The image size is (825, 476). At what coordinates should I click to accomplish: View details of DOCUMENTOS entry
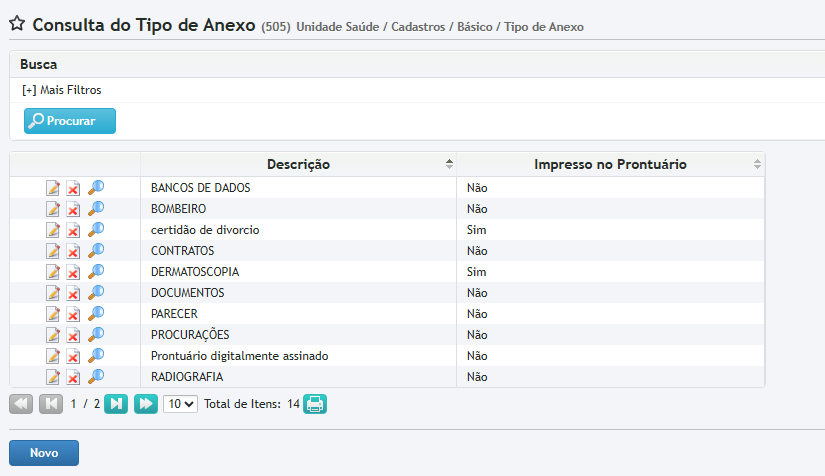[x=96, y=293]
